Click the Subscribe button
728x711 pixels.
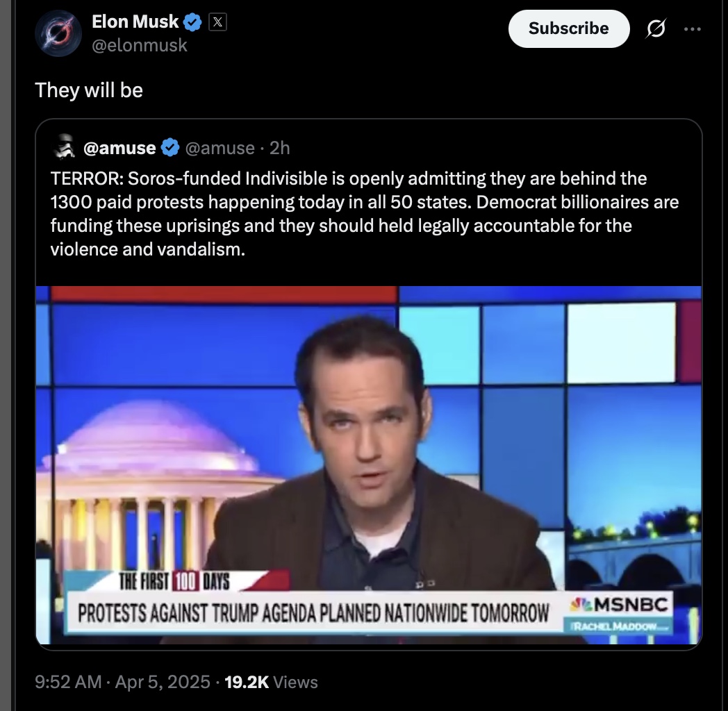click(x=569, y=28)
